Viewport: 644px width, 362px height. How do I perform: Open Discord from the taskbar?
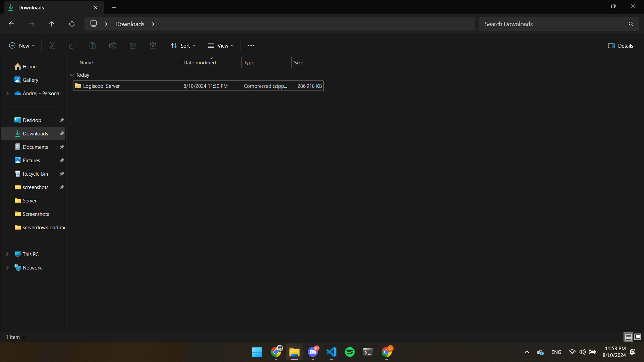(313, 352)
